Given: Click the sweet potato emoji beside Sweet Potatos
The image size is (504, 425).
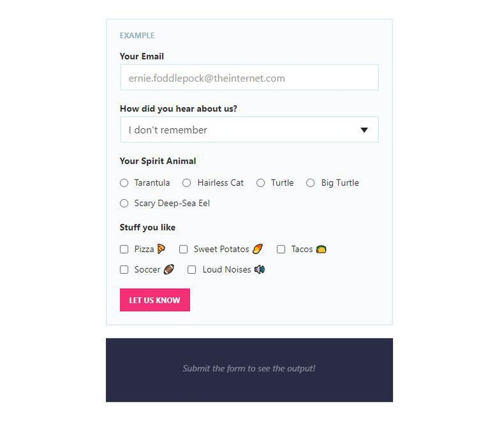Looking at the screenshot, I should tap(258, 249).
